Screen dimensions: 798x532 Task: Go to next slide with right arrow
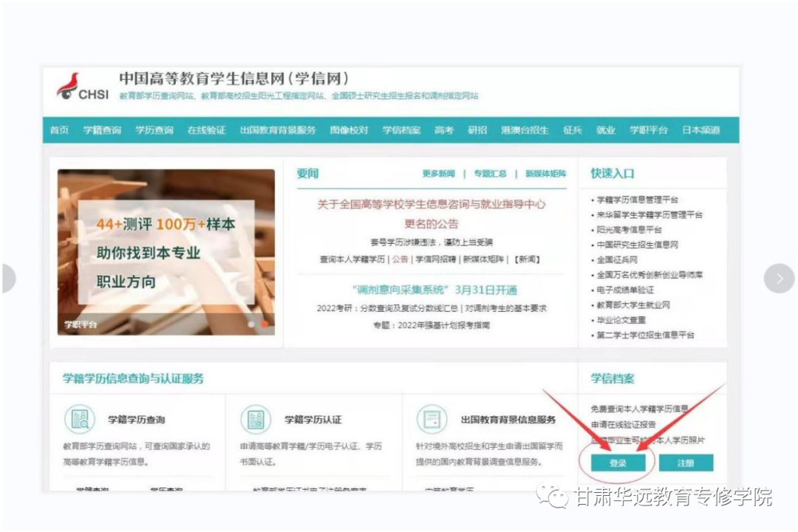pyautogui.click(x=779, y=279)
